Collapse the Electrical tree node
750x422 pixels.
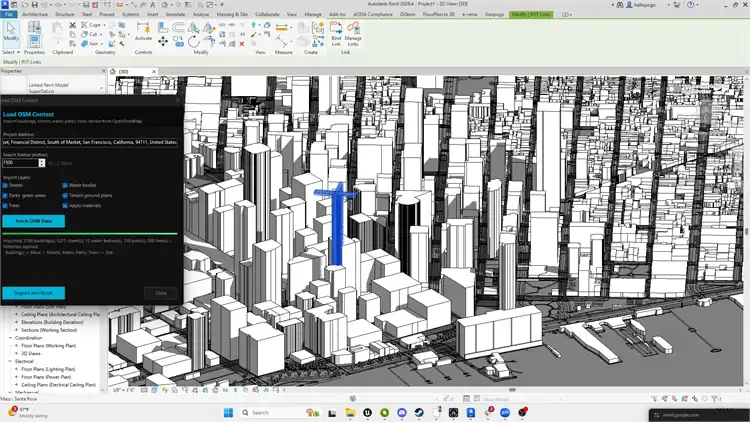coord(10,361)
